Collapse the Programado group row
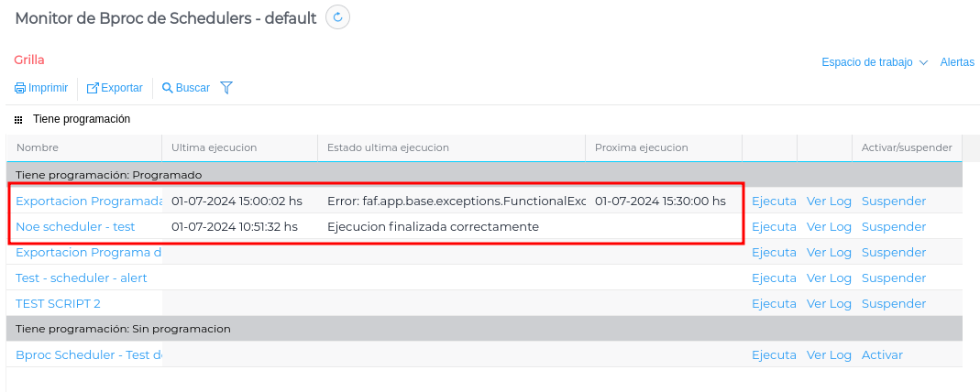Image resolution: width=980 pixels, height=392 pixels. tap(108, 174)
